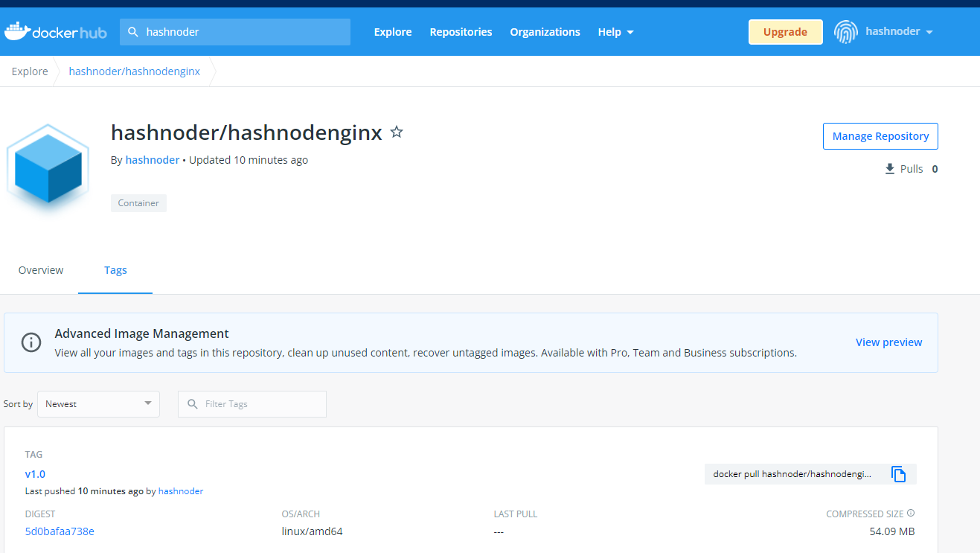Click the linux/amd64 value

pos(312,531)
